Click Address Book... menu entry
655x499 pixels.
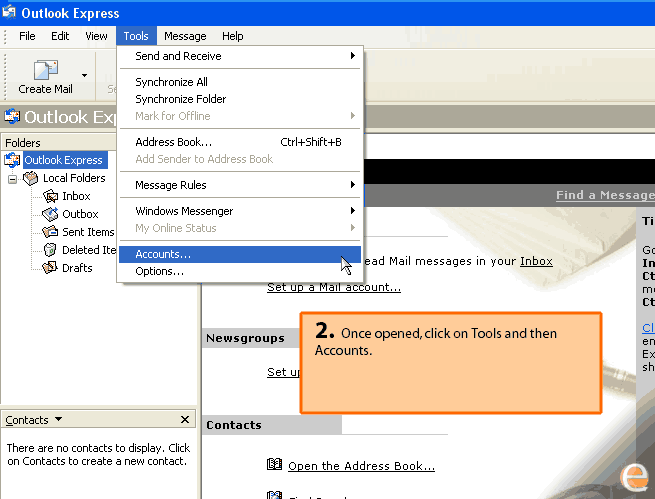coord(173,142)
